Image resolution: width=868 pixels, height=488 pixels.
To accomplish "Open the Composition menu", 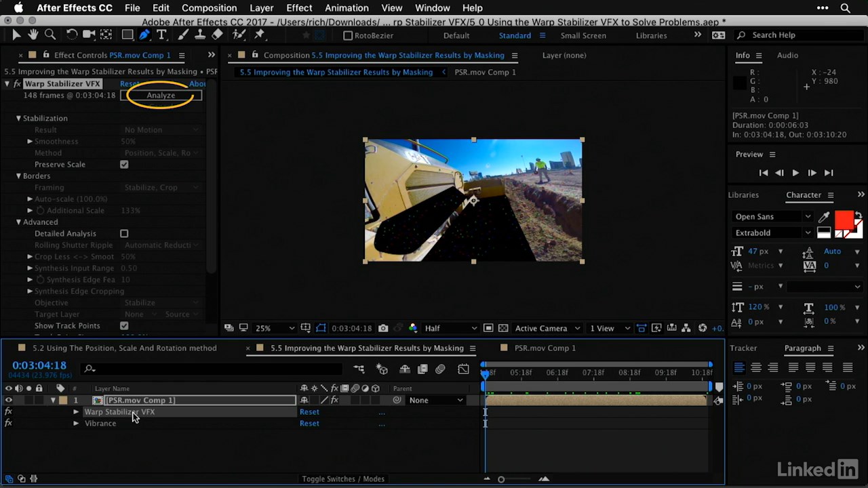I will click(209, 8).
